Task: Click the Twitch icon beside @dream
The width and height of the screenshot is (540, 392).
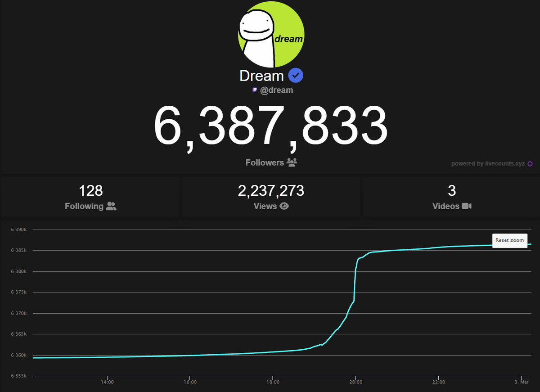Action: (x=255, y=90)
